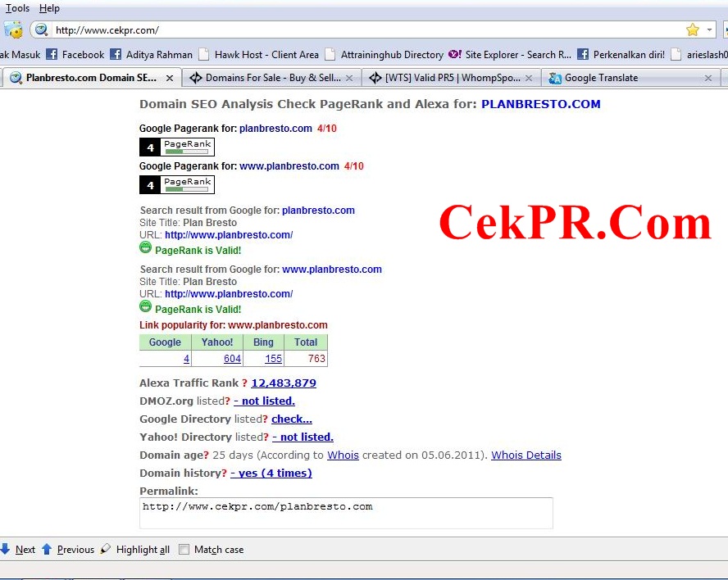728x580 pixels.
Task: Click the Domain history yes (4 times) link
Action: click(271, 473)
